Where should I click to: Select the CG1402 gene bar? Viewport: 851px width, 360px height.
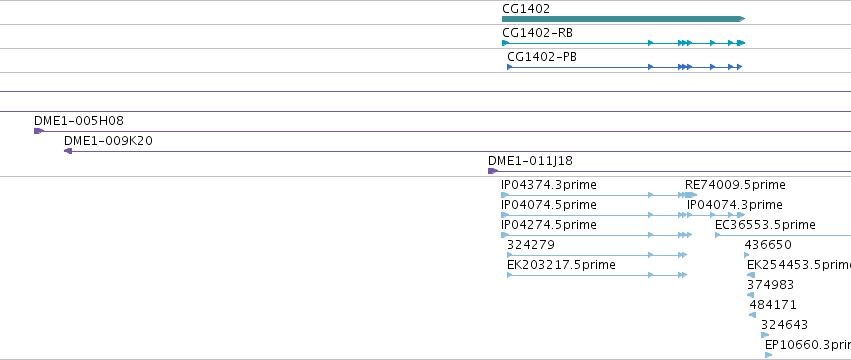point(624,19)
